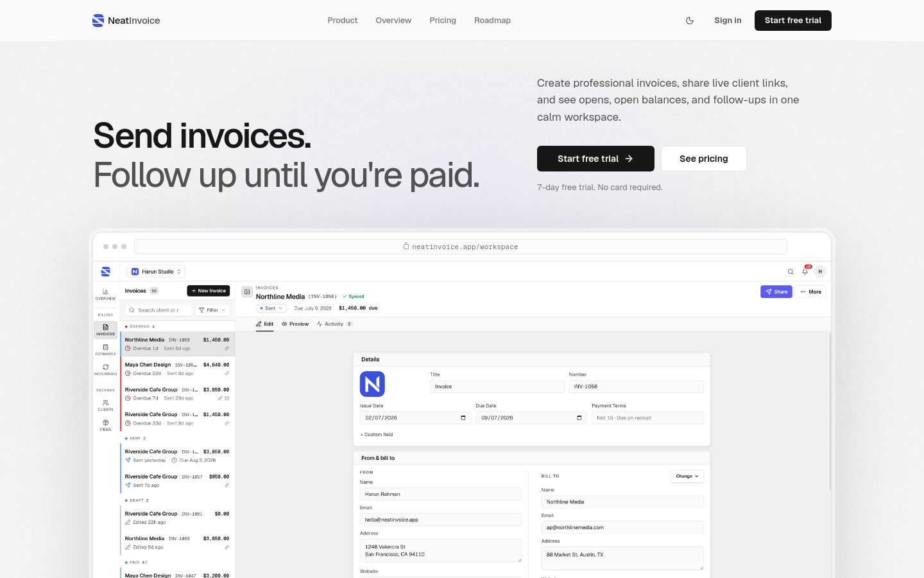Collapse the invoice list panel icon
Viewport: 924px width, 578px height.
[x=247, y=292]
